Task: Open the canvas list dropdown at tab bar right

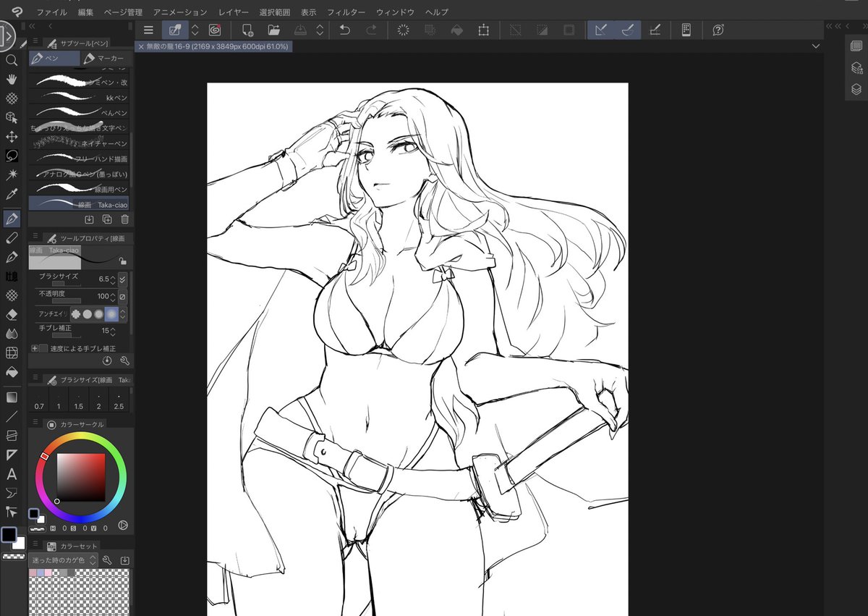Action: click(x=816, y=46)
